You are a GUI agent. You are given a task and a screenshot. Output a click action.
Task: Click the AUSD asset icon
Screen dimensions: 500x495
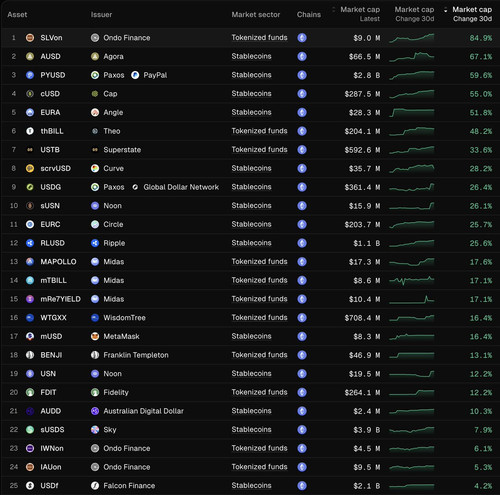tap(30, 56)
